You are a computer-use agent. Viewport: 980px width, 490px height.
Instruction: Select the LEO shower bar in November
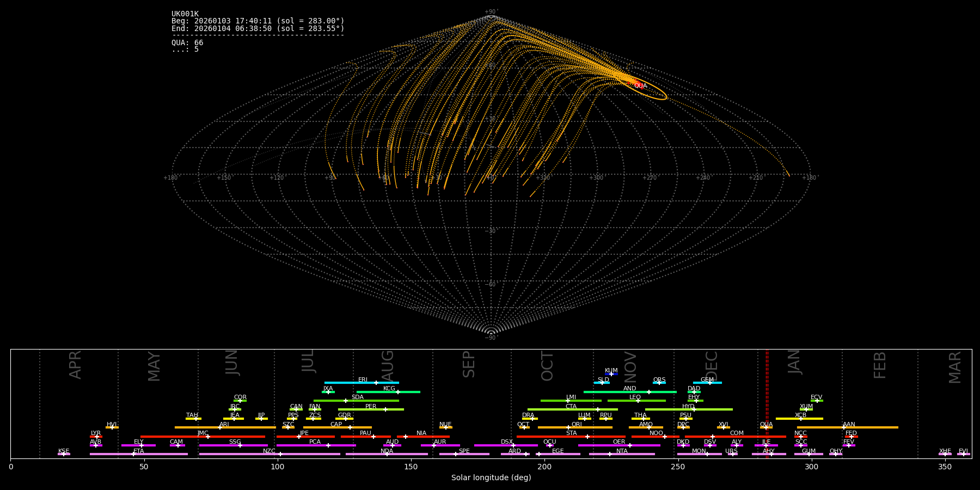click(636, 401)
